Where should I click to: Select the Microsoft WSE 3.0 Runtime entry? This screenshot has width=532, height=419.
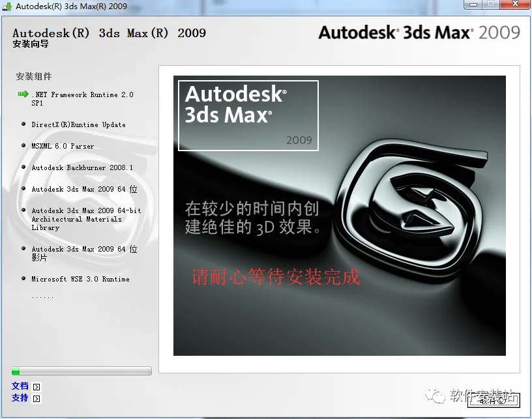pos(81,279)
